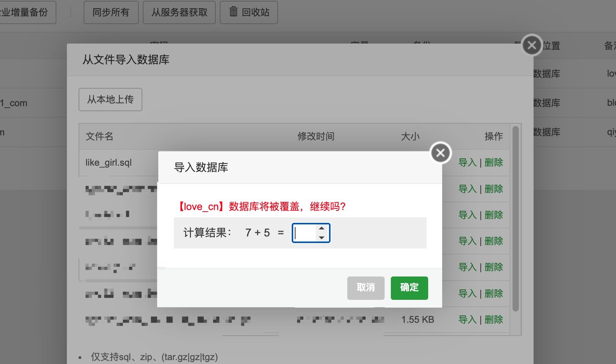Click the 文件名 column header
Image resolution: width=616 pixels, height=364 pixels.
100,136
